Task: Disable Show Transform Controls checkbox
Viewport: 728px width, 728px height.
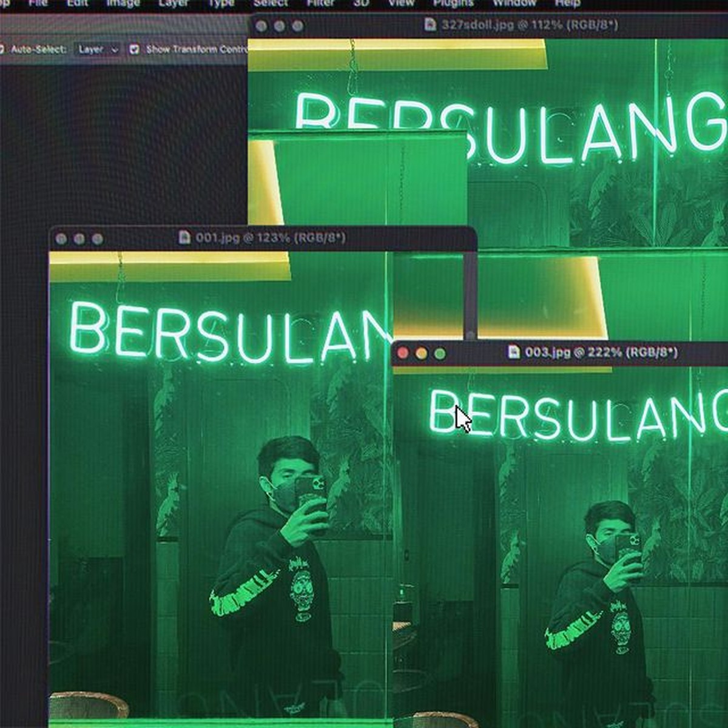Action: [x=135, y=49]
